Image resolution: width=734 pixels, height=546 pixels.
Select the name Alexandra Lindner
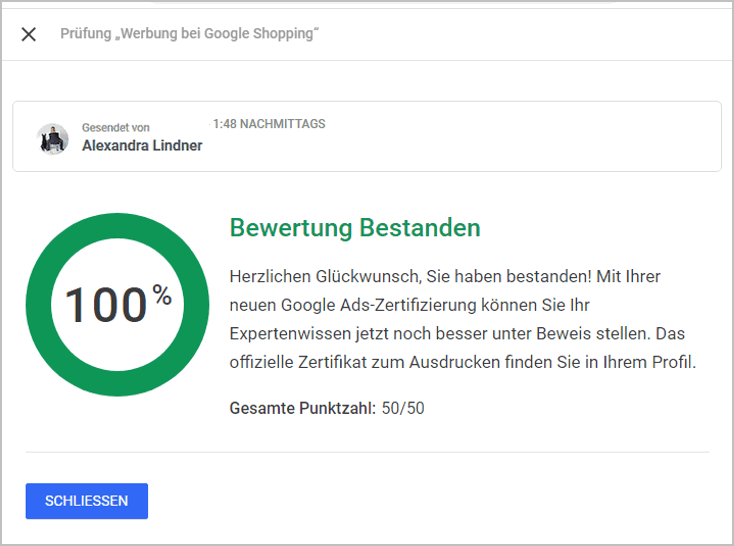(142, 146)
